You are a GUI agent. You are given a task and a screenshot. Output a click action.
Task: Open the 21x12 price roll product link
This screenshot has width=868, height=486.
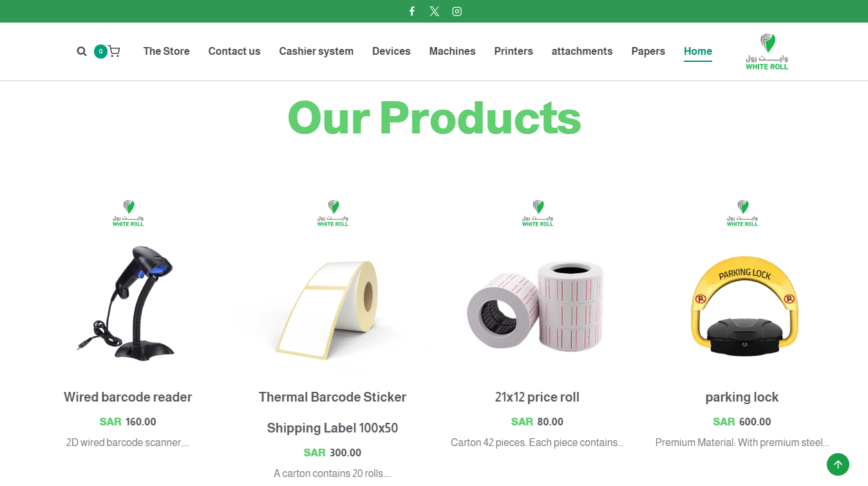pyautogui.click(x=538, y=397)
